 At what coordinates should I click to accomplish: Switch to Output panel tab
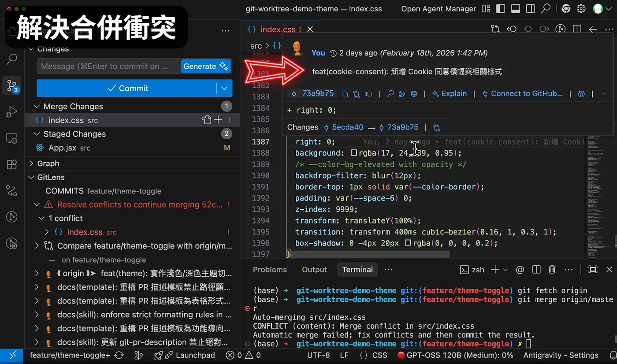(x=314, y=270)
